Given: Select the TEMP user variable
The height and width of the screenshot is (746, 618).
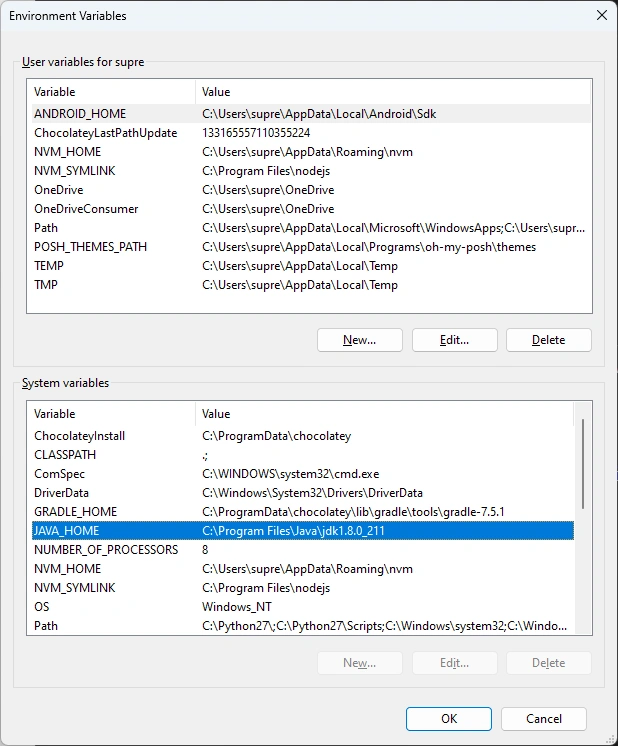Looking at the screenshot, I should (48, 266).
